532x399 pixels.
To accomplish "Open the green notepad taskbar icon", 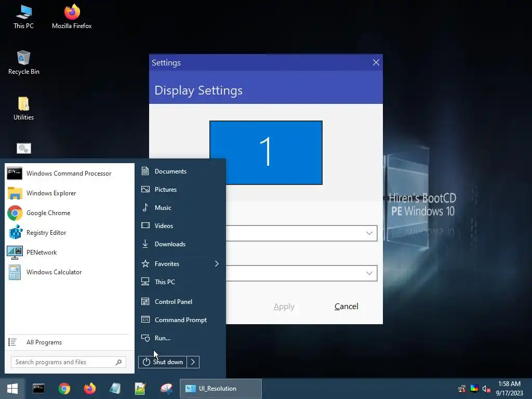I will (x=140, y=389).
